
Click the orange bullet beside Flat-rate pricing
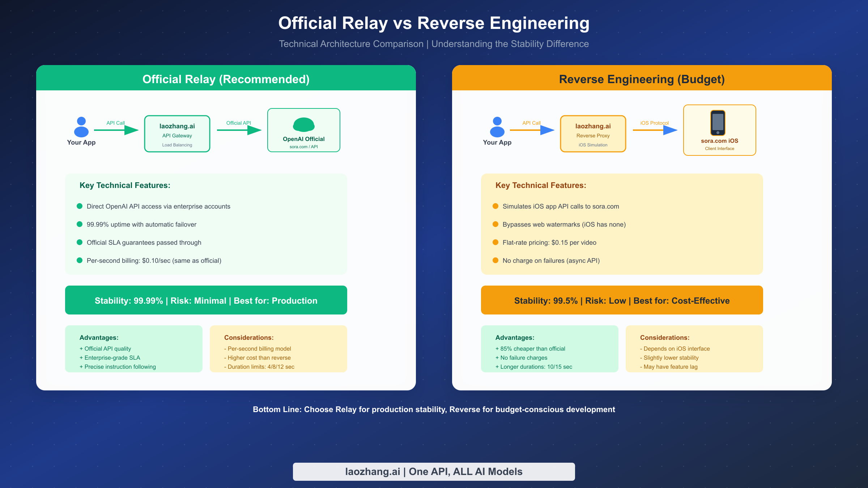(x=495, y=242)
